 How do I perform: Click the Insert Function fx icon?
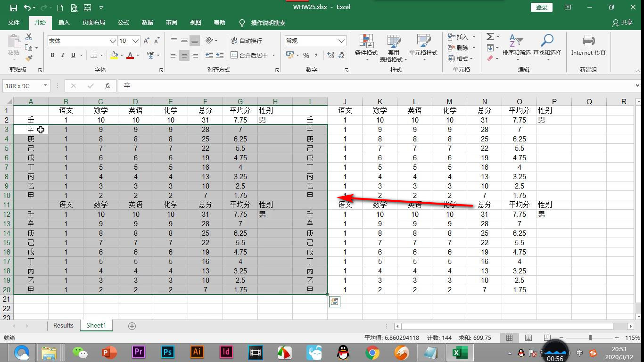click(107, 86)
